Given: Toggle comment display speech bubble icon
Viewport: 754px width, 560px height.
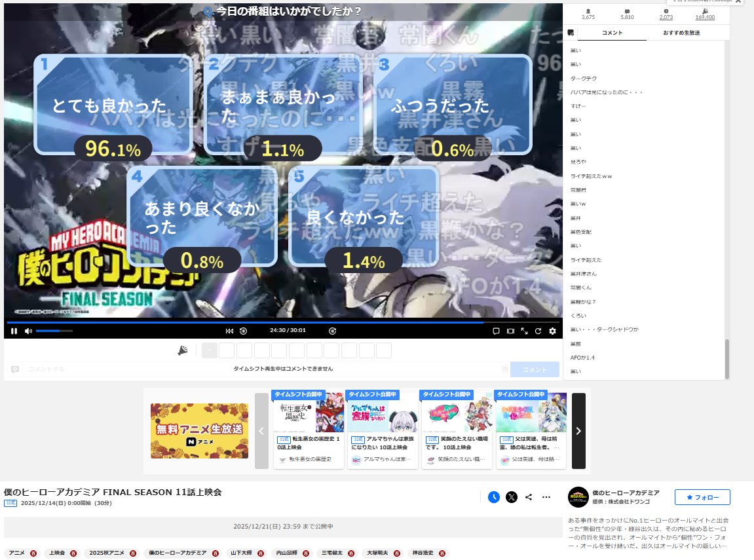Looking at the screenshot, I should (x=496, y=331).
